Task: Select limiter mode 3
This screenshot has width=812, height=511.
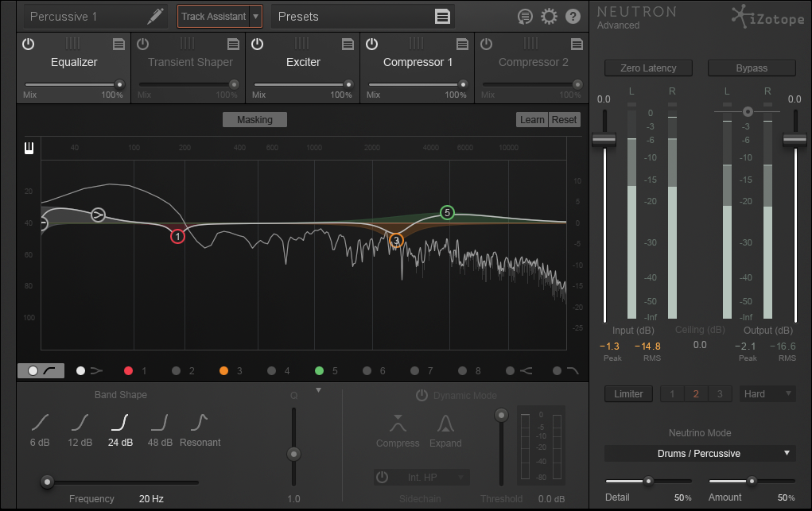Action: click(x=719, y=394)
